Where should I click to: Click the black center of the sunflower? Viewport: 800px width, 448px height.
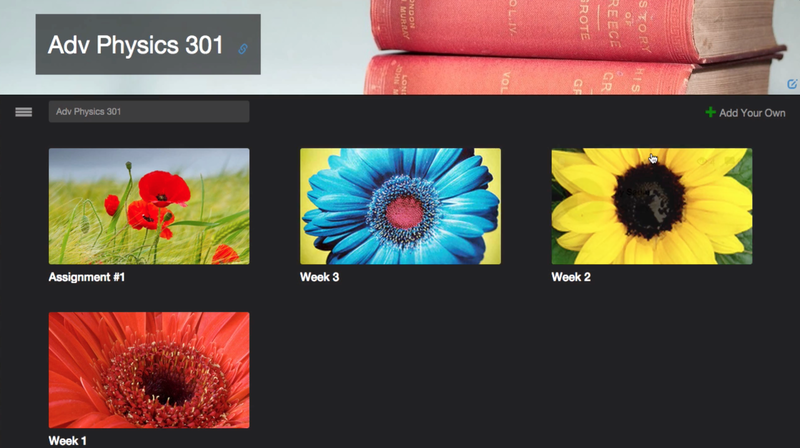(x=648, y=201)
